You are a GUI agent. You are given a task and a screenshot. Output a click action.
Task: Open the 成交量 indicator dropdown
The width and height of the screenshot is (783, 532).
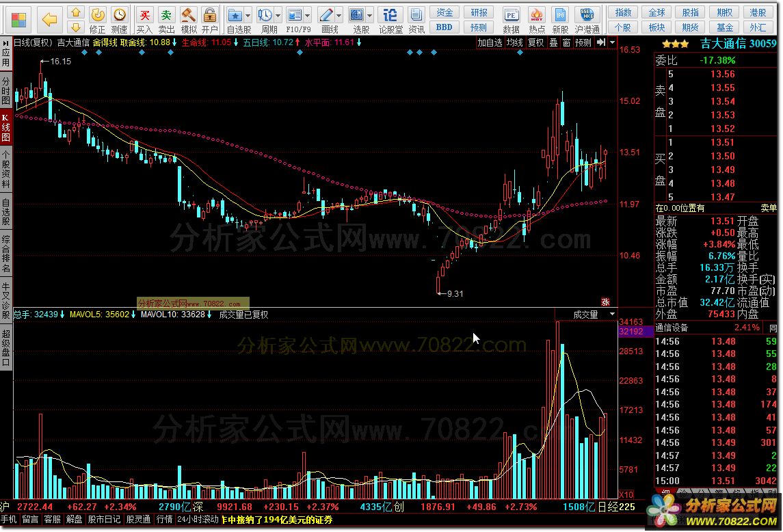(612, 314)
